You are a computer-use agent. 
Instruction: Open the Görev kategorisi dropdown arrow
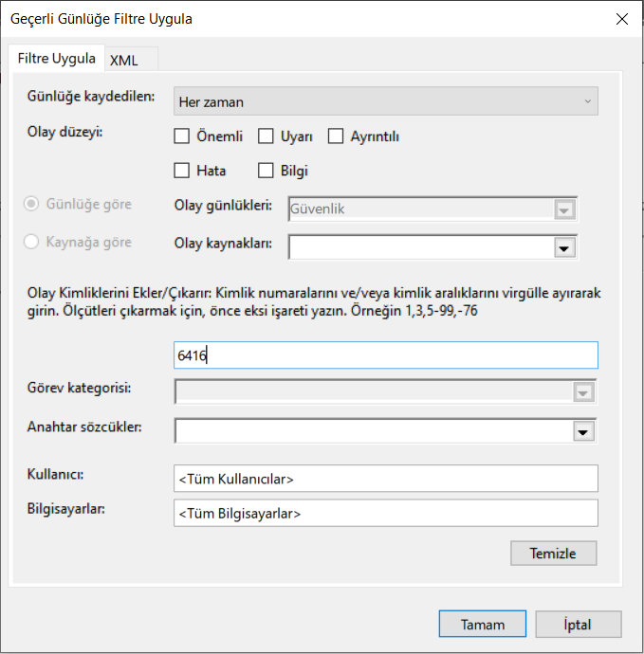pos(583,392)
